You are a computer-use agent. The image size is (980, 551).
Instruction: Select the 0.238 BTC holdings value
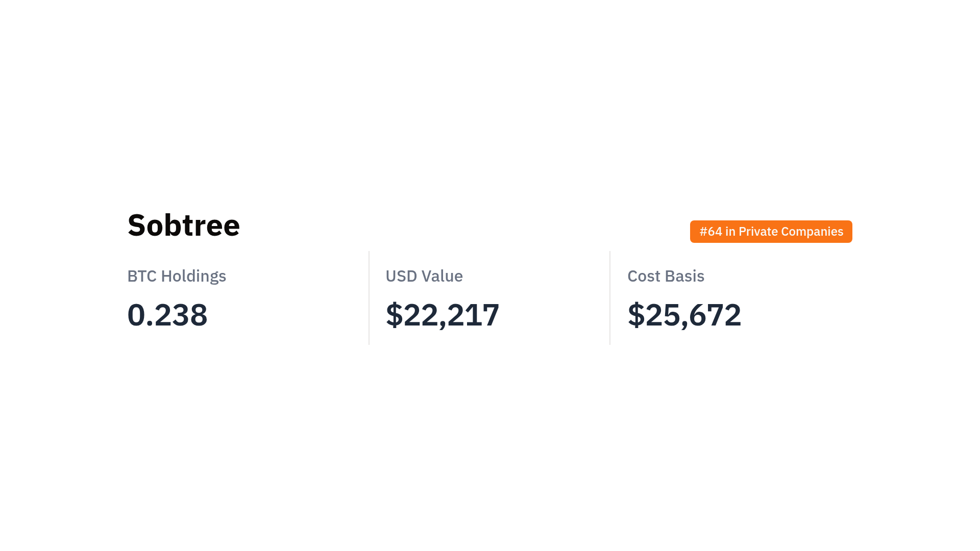point(167,315)
